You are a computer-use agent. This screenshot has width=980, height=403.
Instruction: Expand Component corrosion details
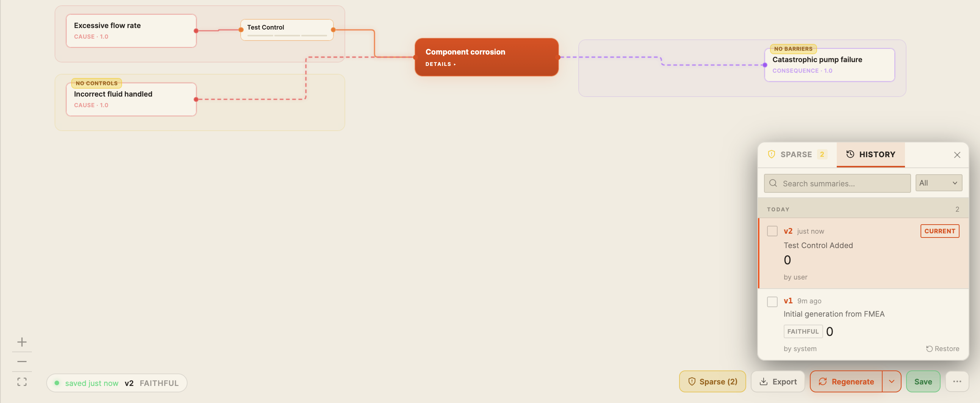click(x=440, y=64)
